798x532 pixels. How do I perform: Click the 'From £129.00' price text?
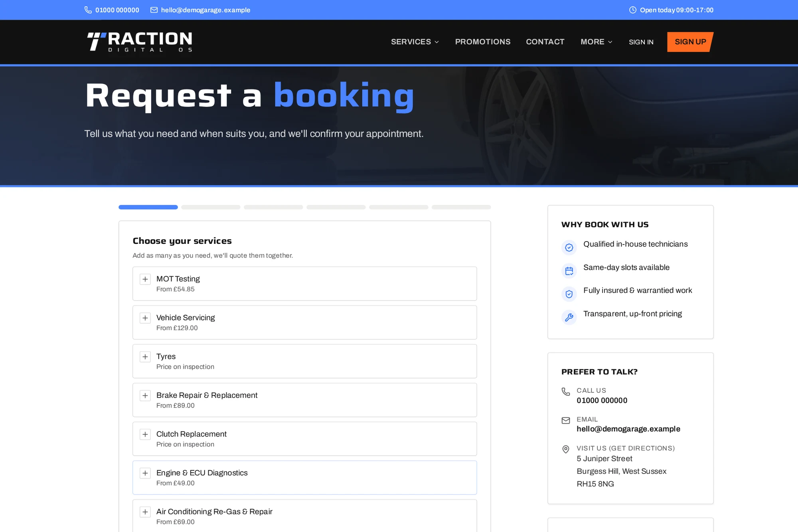tap(177, 328)
